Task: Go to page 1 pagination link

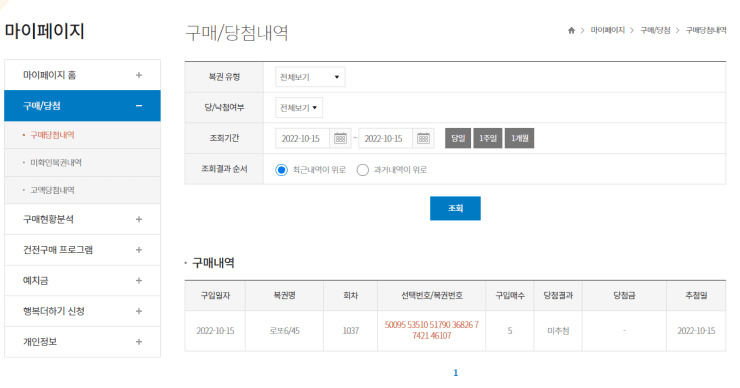Action: coord(455,373)
